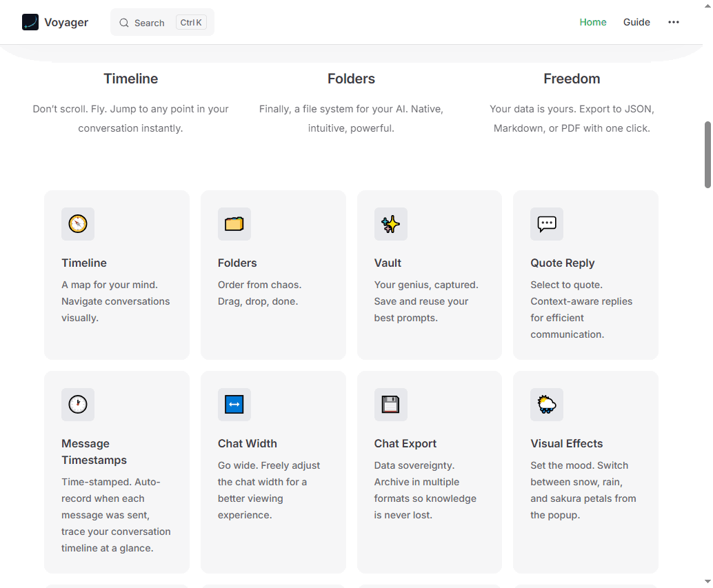Click the Voyager site title
Viewport: 713px width, 588px height.
coord(66,22)
